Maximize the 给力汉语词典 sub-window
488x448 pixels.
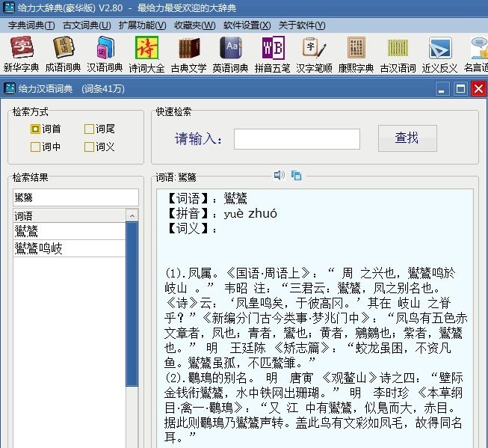pos(460,89)
